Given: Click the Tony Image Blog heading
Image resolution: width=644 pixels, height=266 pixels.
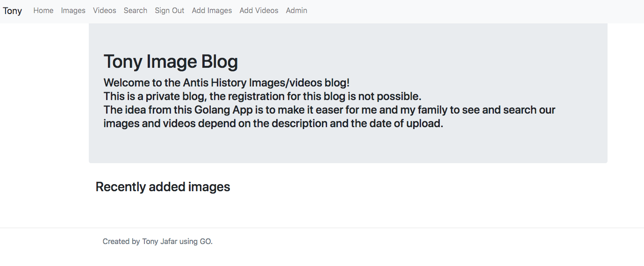Looking at the screenshot, I should 171,62.
